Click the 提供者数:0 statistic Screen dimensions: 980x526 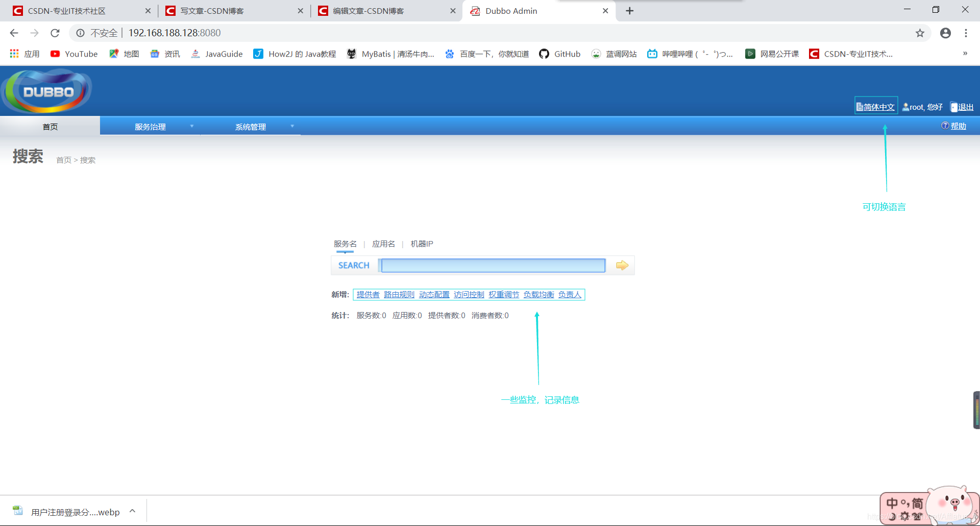(447, 315)
